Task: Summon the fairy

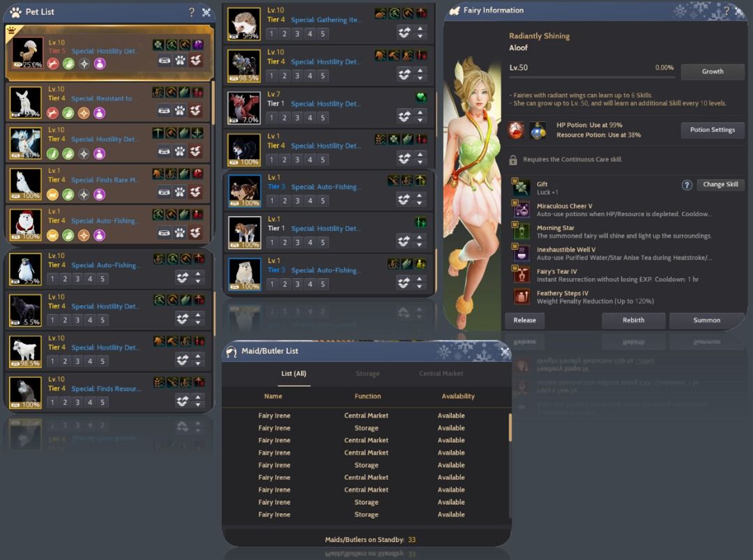Action: (x=706, y=320)
